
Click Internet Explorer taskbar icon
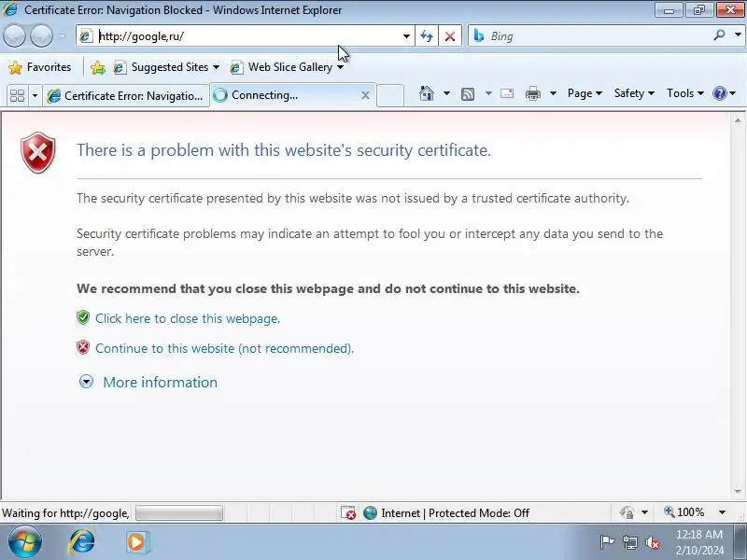point(82,542)
